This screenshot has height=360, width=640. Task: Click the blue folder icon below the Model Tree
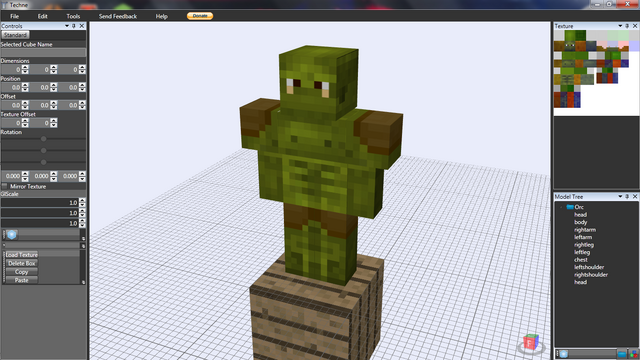coord(622,354)
